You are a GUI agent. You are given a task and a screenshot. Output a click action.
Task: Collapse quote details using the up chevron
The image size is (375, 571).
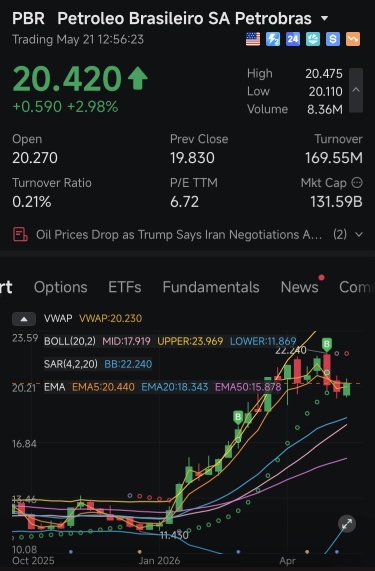(356, 90)
